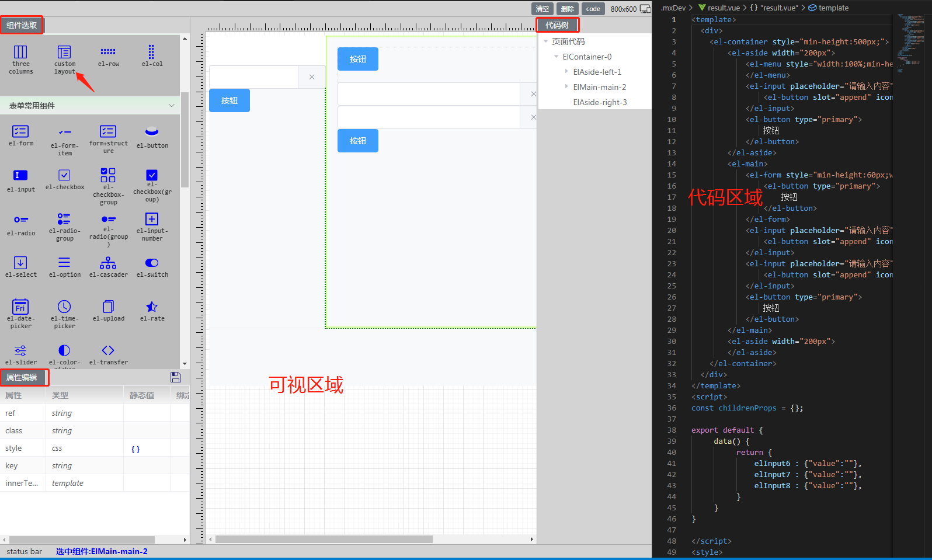Collapse the ElContainer-0 tree node
Viewport: 932px width, 560px height.
(556, 57)
